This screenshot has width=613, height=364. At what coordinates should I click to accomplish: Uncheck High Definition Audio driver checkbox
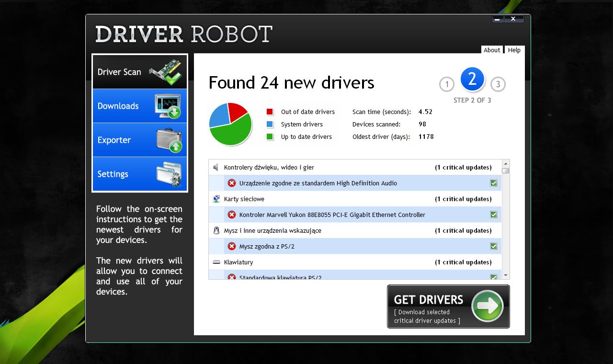[494, 183]
